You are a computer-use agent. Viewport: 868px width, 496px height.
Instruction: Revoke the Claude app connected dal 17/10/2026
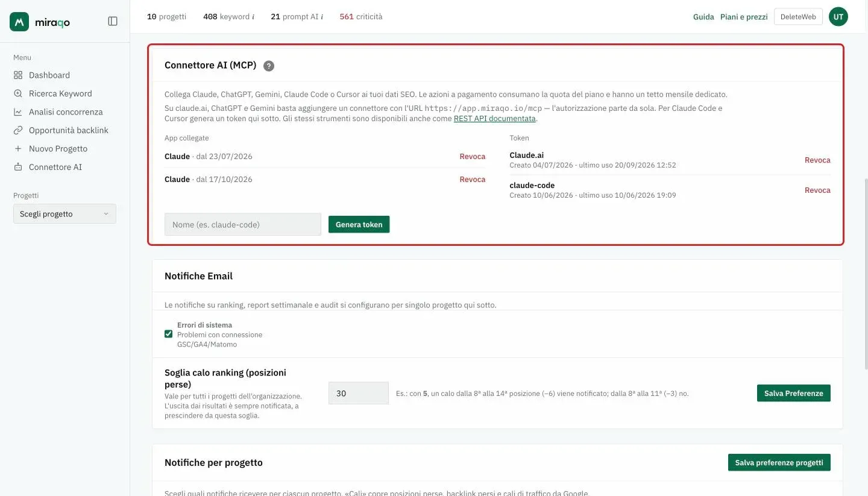coord(473,180)
